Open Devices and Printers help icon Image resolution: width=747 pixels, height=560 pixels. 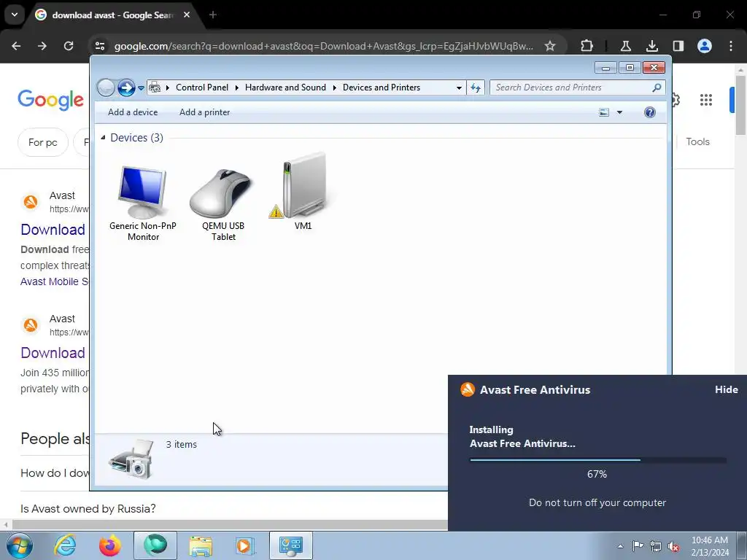pyautogui.click(x=649, y=112)
